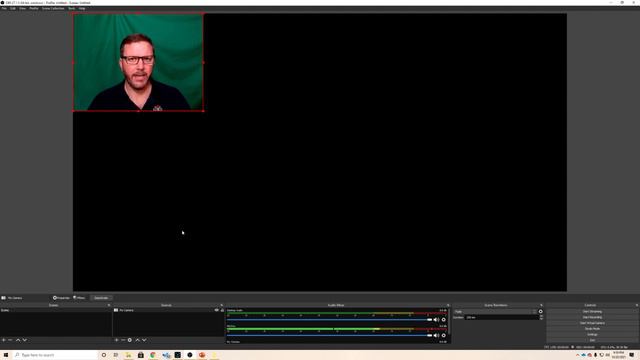Adjust Desktop Audio volume slider
This screenshot has width=640, height=360.
[329, 320]
